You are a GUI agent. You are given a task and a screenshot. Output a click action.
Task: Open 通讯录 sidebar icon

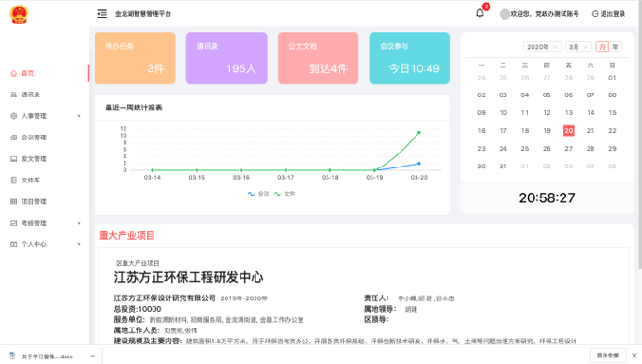click(x=13, y=95)
